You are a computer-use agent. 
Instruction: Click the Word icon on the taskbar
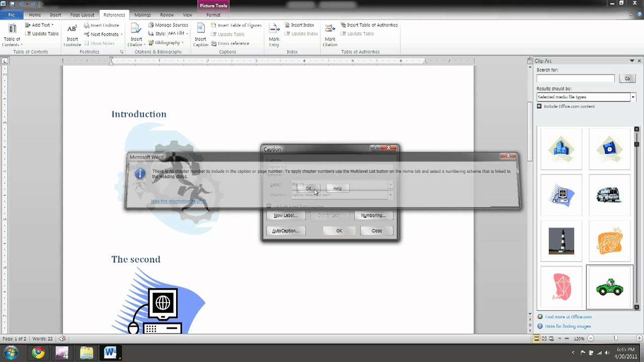tap(111, 353)
